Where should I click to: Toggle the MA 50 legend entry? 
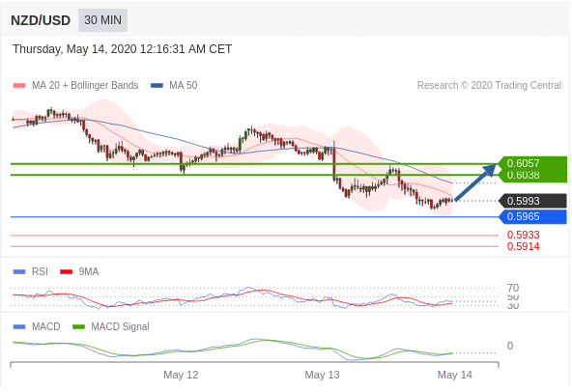[174, 85]
